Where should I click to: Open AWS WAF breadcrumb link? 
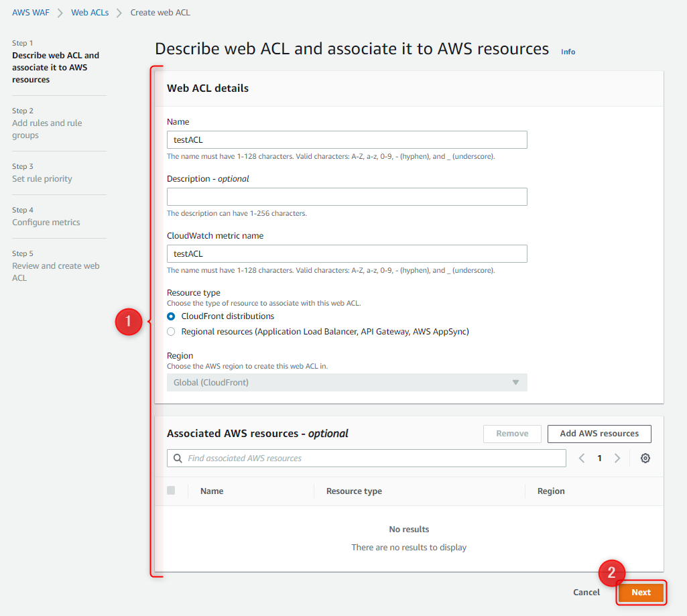click(31, 13)
